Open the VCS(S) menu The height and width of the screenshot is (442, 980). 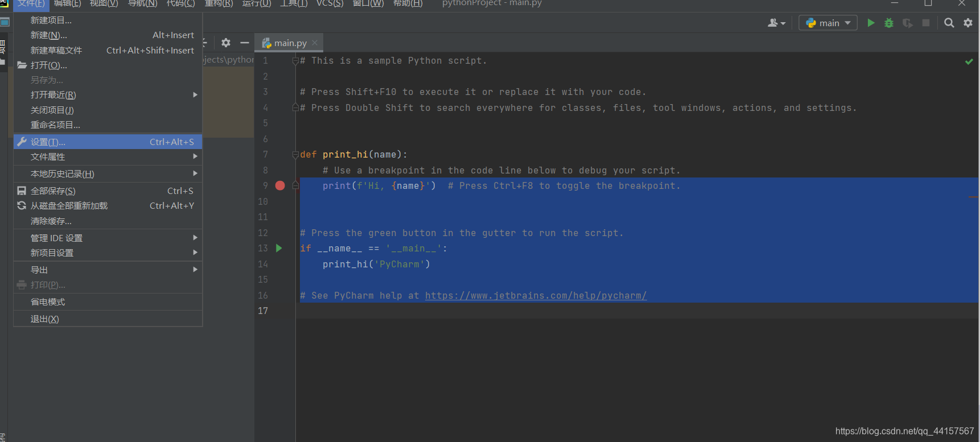pos(330,3)
